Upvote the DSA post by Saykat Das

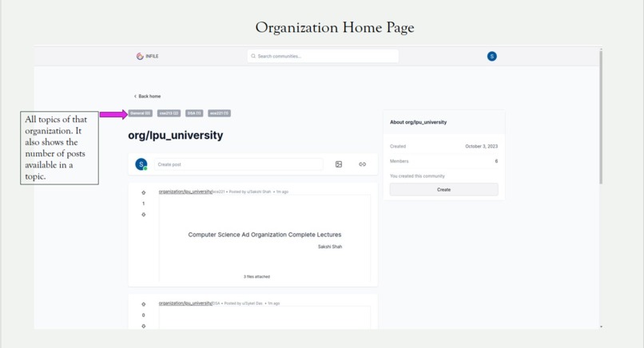click(x=143, y=304)
